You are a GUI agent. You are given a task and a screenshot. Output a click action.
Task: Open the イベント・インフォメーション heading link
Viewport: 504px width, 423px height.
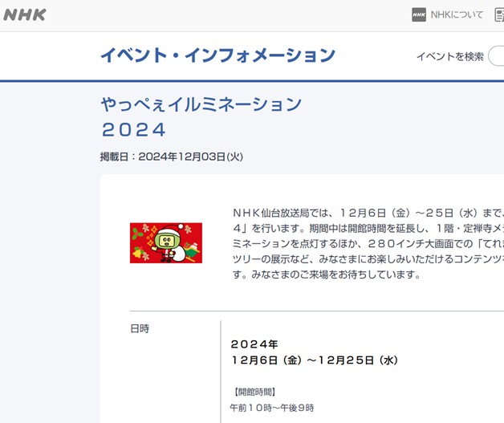pyautogui.click(x=217, y=55)
